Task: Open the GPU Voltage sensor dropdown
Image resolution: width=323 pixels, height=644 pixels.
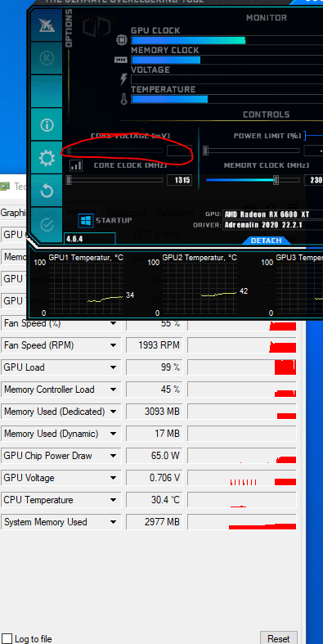Action: (x=113, y=479)
